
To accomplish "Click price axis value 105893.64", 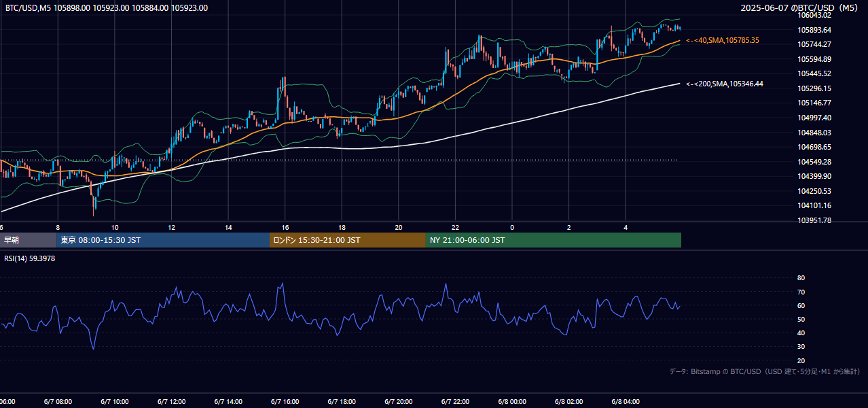I will point(815,30).
